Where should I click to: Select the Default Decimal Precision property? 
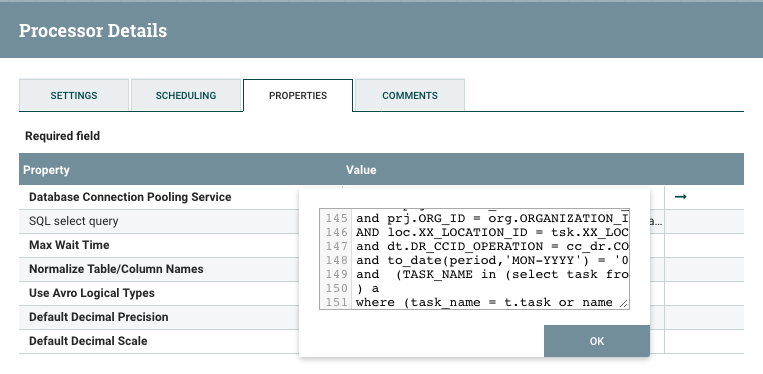coord(99,317)
